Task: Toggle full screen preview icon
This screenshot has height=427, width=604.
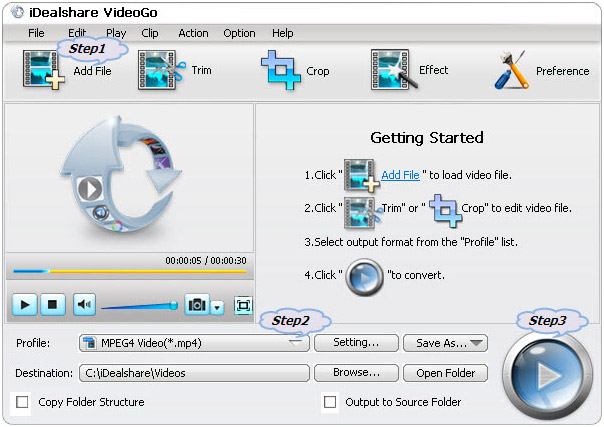Action: [x=243, y=306]
